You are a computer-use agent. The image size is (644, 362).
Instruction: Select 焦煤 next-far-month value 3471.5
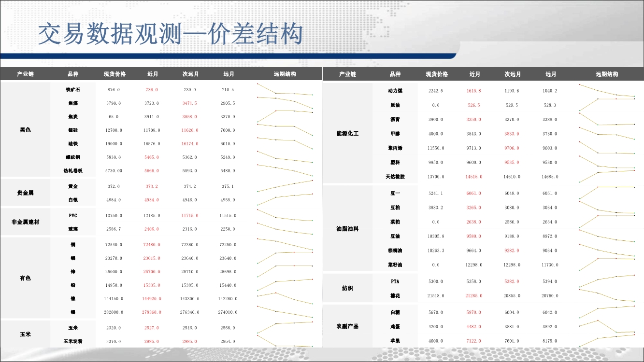click(190, 103)
